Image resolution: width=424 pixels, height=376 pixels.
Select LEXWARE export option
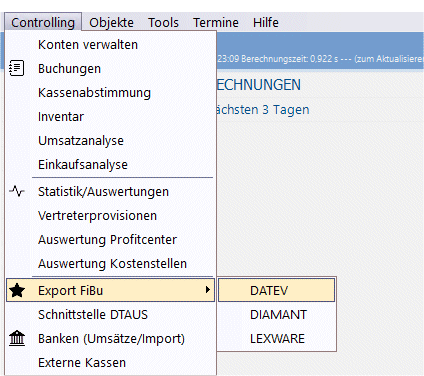point(276,338)
